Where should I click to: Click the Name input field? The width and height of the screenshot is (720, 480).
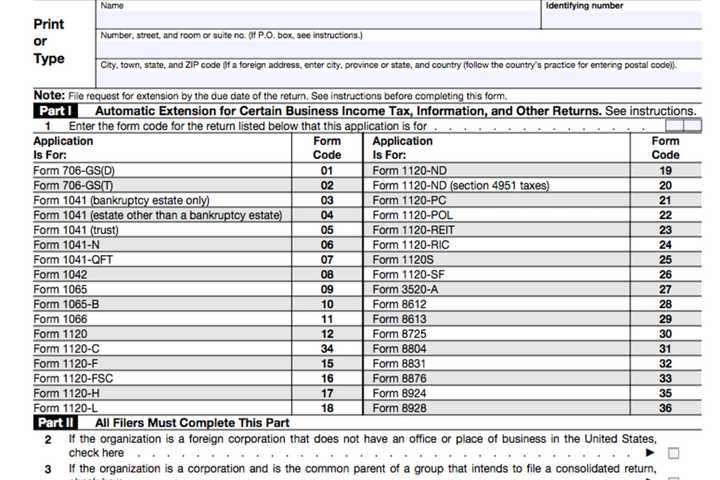pyautogui.click(x=318, y=20)
